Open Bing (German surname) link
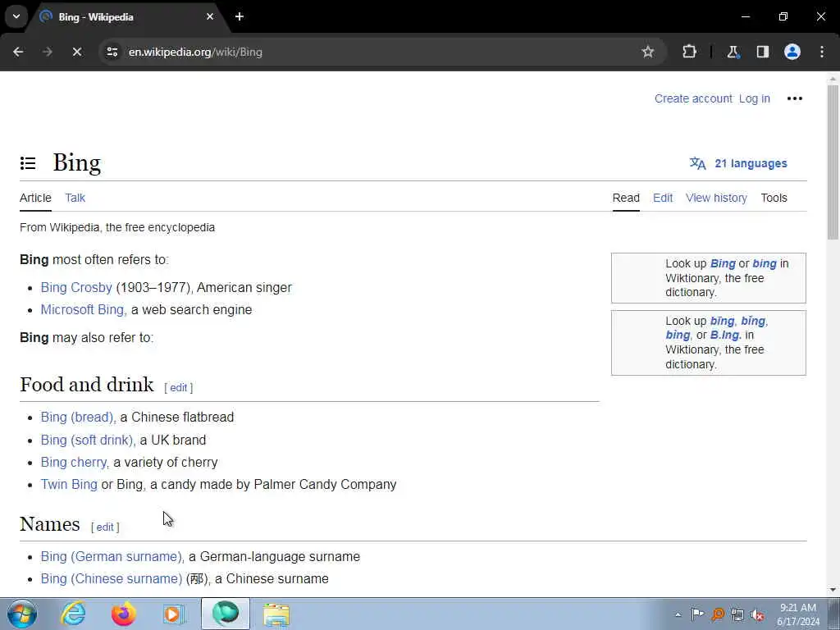This screenshot has height=630, width=840. (x=111, y=557)
